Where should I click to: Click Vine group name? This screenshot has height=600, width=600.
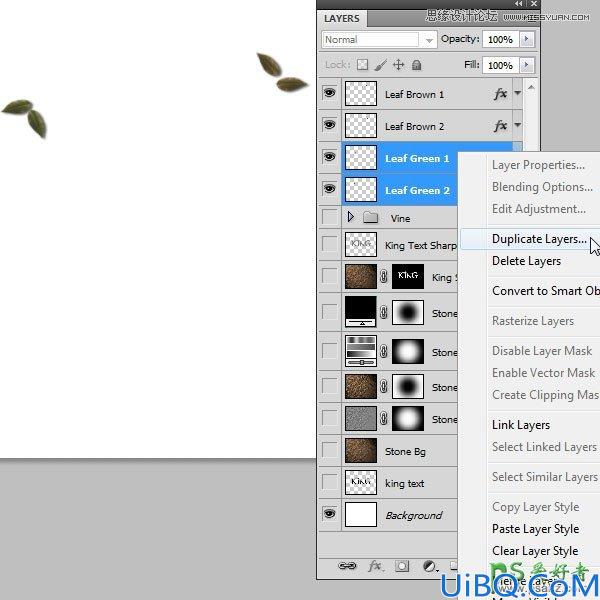point(400,218)
